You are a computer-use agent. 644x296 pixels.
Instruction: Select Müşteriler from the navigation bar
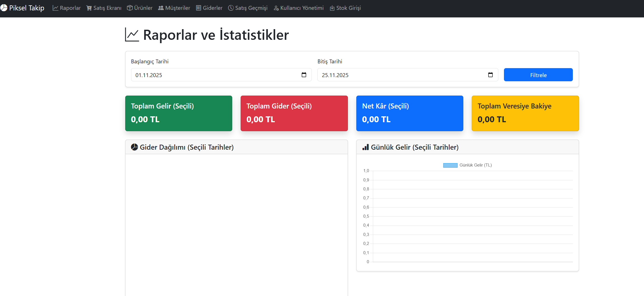174,8
